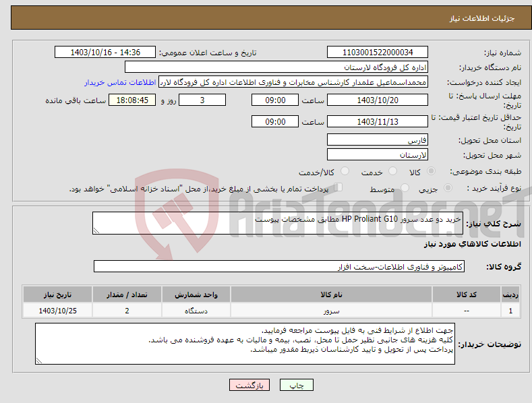Click the ردیف column header
Screen dimensions: 532x403
pyautogui.click(x=510, y=294)
